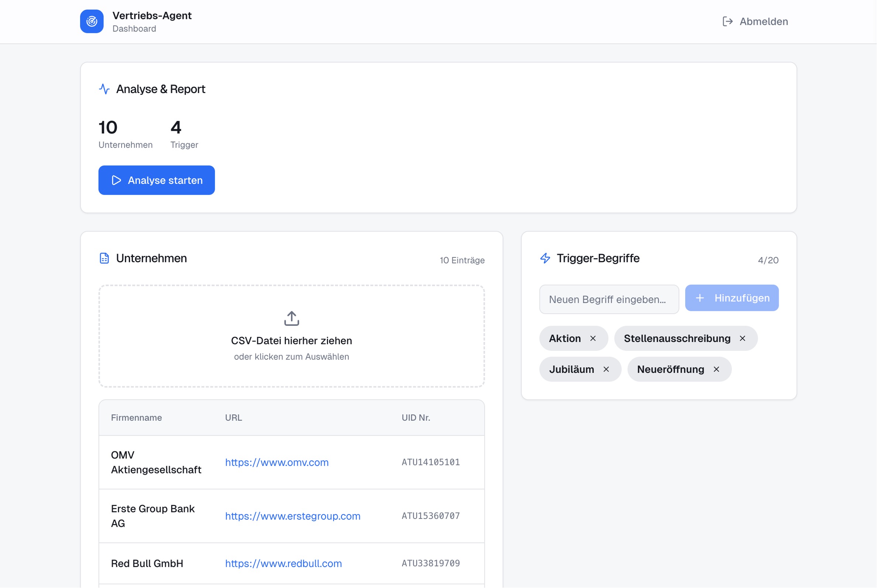Open the omv.com link
Image resolution: width=877 pixels, height=588 pixels.
point(276,462)
